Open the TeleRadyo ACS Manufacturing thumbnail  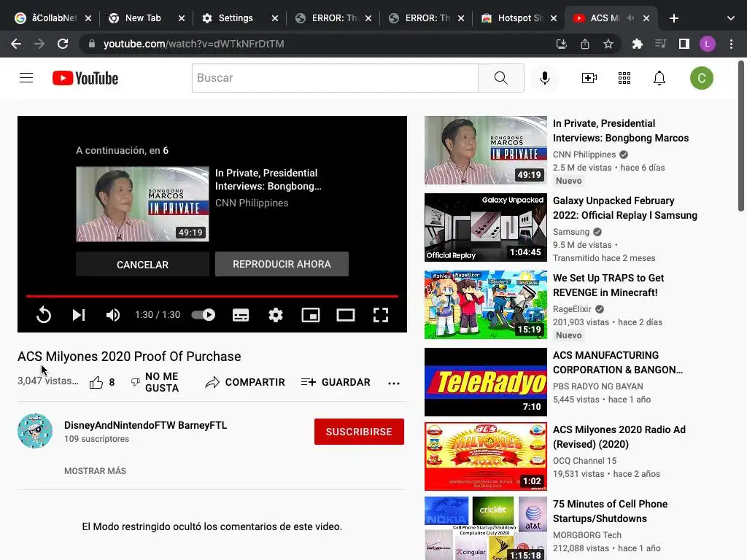click(485, 382)
